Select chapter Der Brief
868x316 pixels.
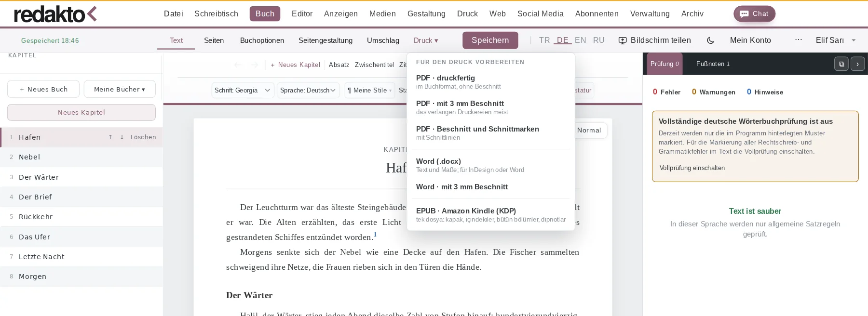click(81, 197)
